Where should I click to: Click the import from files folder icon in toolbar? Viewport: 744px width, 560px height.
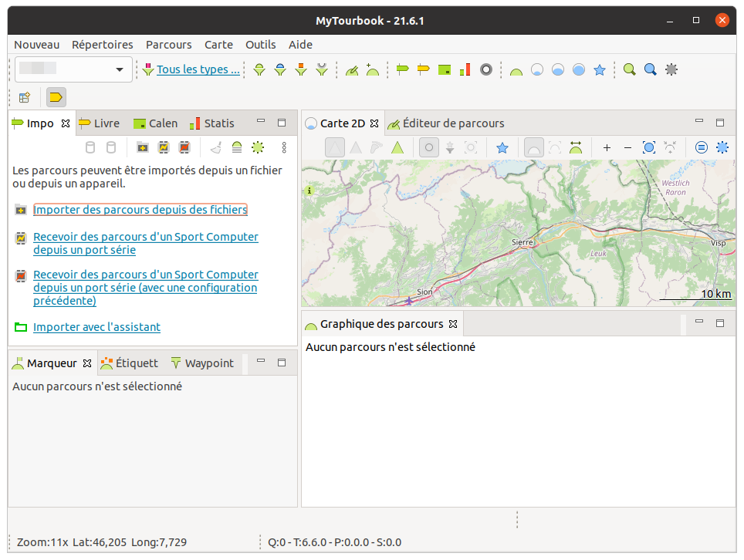click(143, 147)
